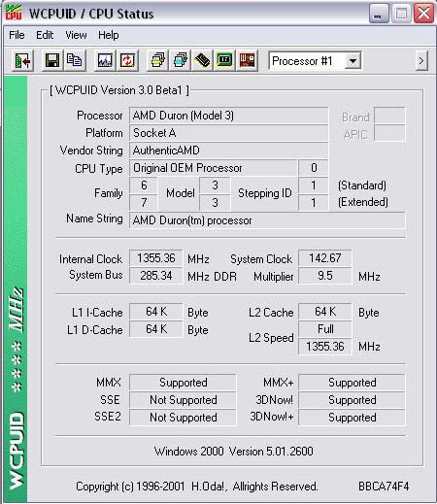437x504 pixels.
Task: Open the Help menu
Action: [109, 35]
